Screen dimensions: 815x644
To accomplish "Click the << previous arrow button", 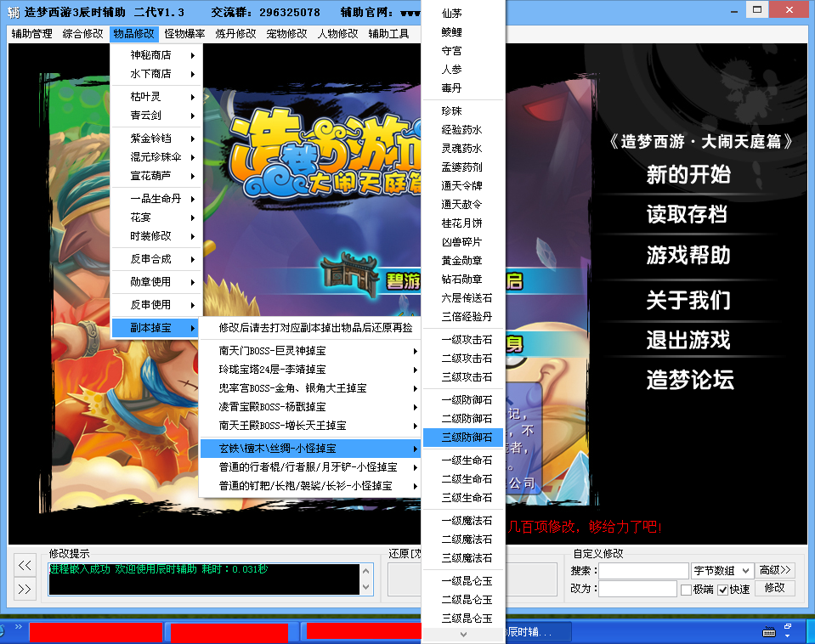I will [x=25, y=565].
